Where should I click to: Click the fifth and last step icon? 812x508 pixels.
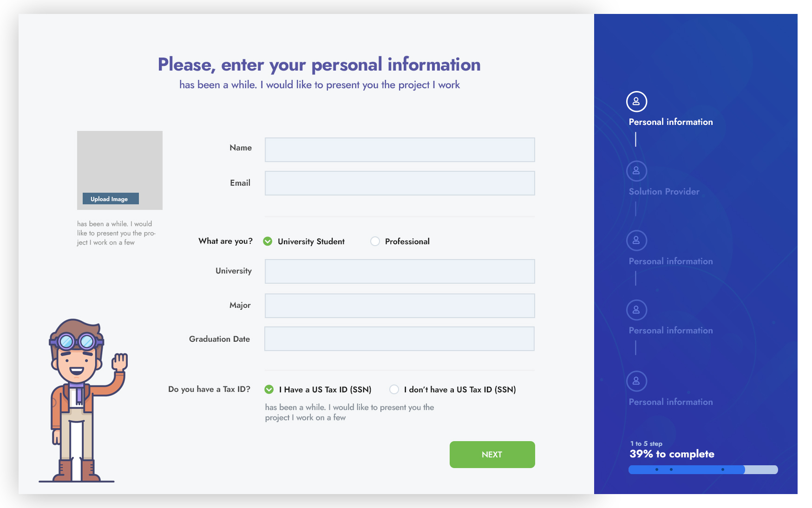pos(636,381)
